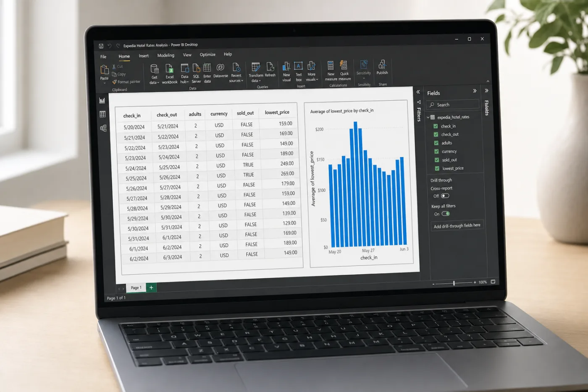This screenshot has width=588, height=392.
Task: Click zoom-out minus in status bar
Action: [x=433, y=284]
